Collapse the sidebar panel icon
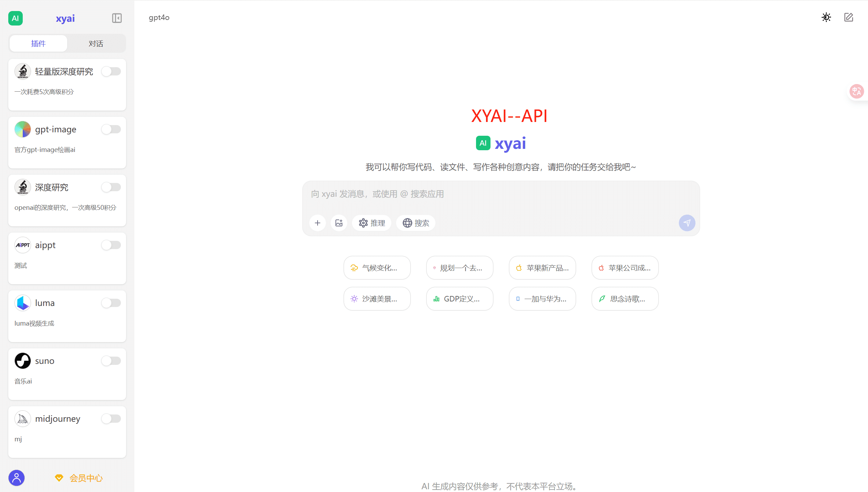The height and width of the screenshot is (492, 868). [x=117, y=18]
